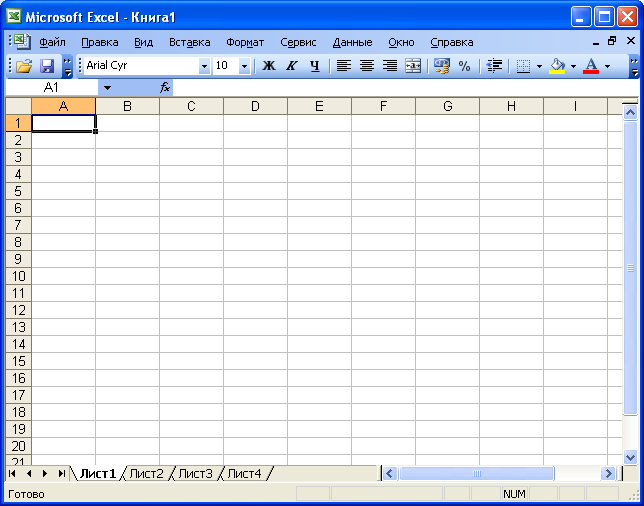
Task: Go to previous sheet tab arrow
Action: click(29, 474)
